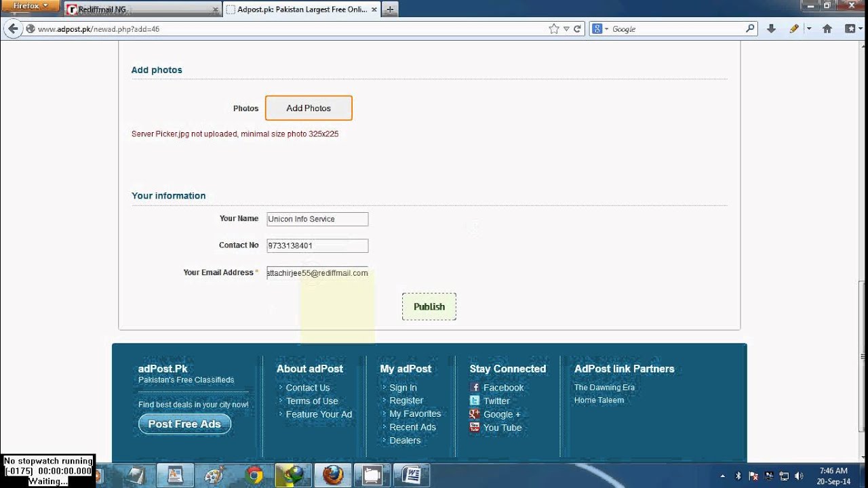Click the Facebook icon under Stay Connected
Viewport: 868px width, 488px height.
(x=475, y=388)
